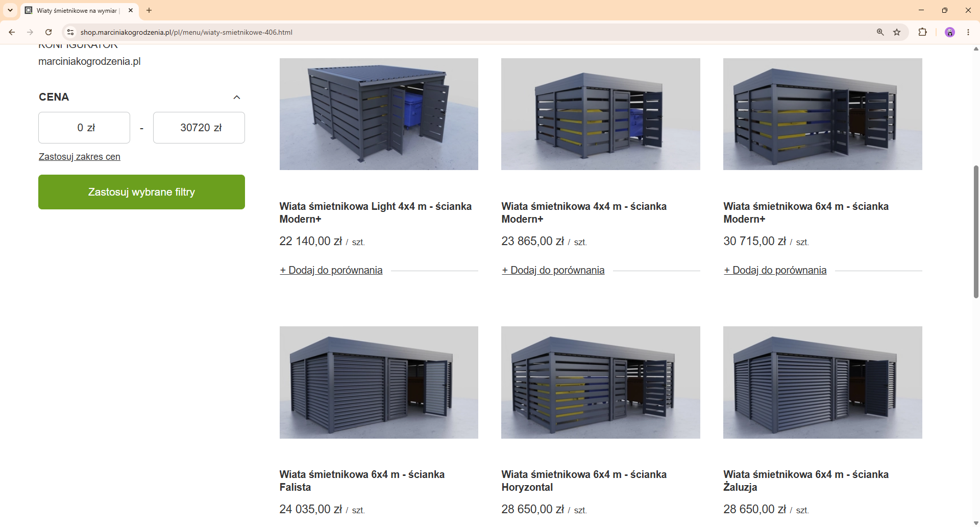Click the Zastosuj zakres cen link
980x527 pixels.
point(80,157)
